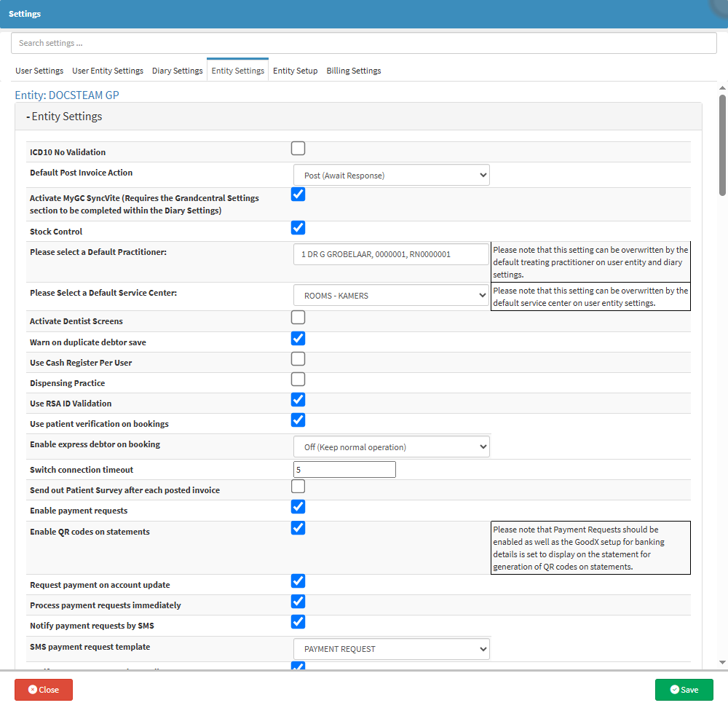Open the Diary Settings tab
728x708 pixels.
coord(177,71)
